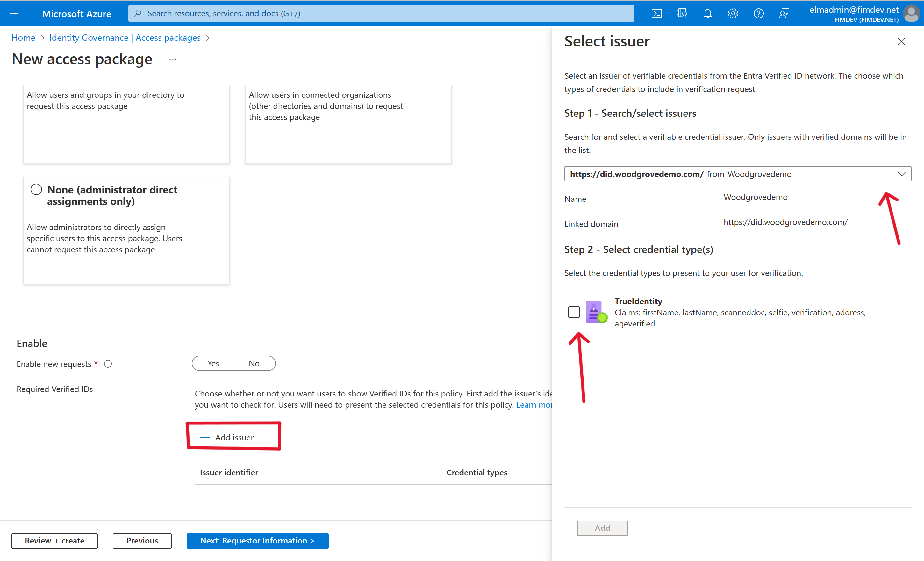Image resolution: width=924 pixels, height=561 pixels.
Task: Click the settings gear icon
Action: (733, 13)
